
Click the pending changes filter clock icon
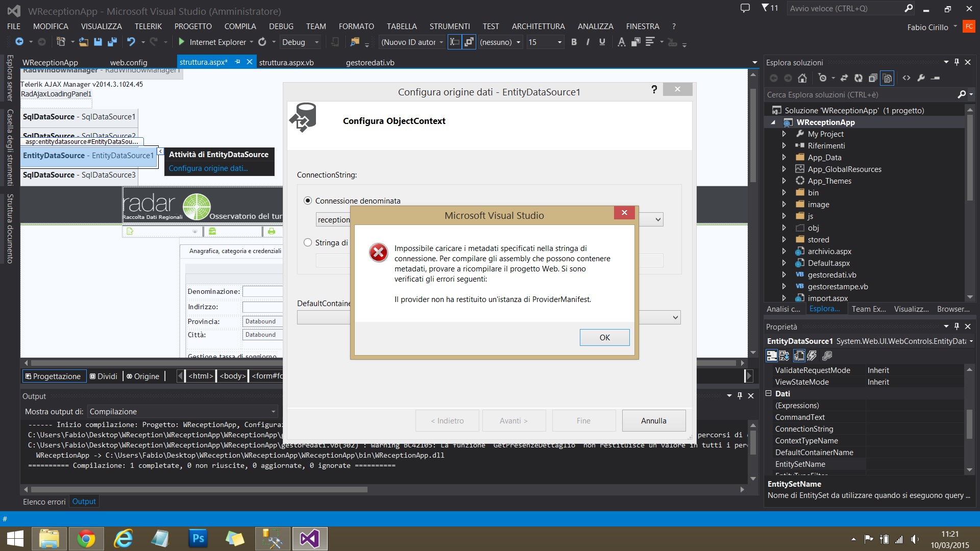tap(822, 78)
